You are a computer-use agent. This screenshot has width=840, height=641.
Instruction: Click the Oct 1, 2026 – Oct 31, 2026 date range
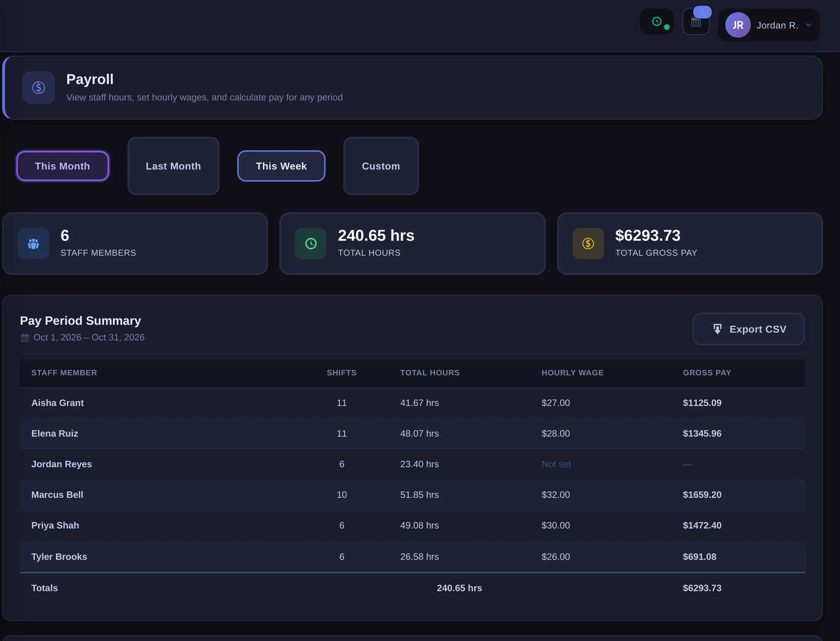(89, 338)
